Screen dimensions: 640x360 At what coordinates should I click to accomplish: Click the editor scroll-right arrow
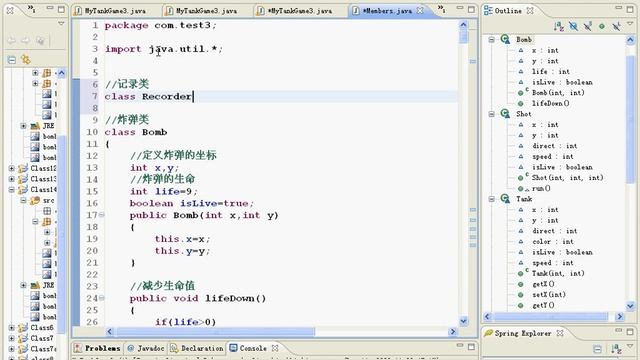coord(453,331)
